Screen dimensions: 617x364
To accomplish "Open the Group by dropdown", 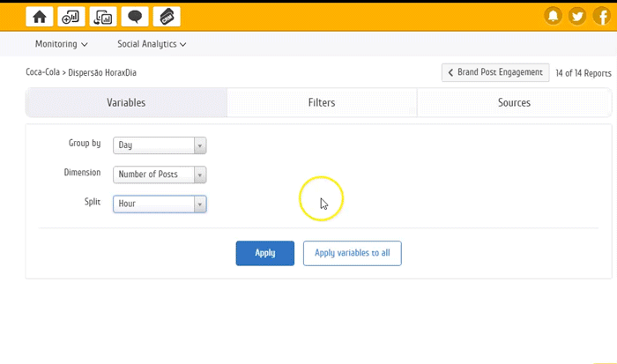I will (160, 145).
